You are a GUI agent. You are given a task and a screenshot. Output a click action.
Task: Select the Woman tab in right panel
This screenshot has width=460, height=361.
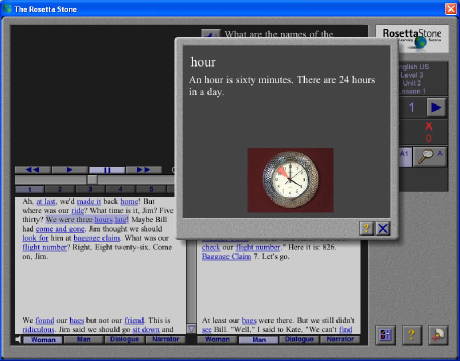click(x=217, y=340)
